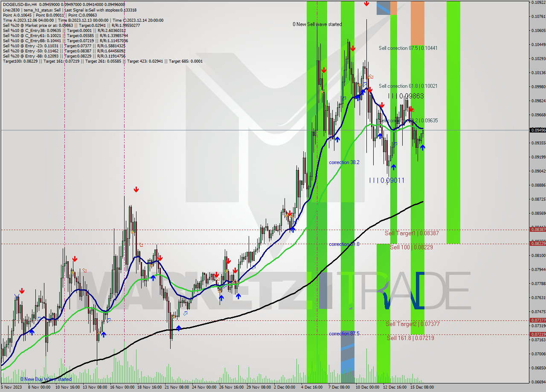Viewport: 546px width, 392px height.
Task: Click the 'Target100: 0.08229' summary line
Action: click(x=102, y=61)
